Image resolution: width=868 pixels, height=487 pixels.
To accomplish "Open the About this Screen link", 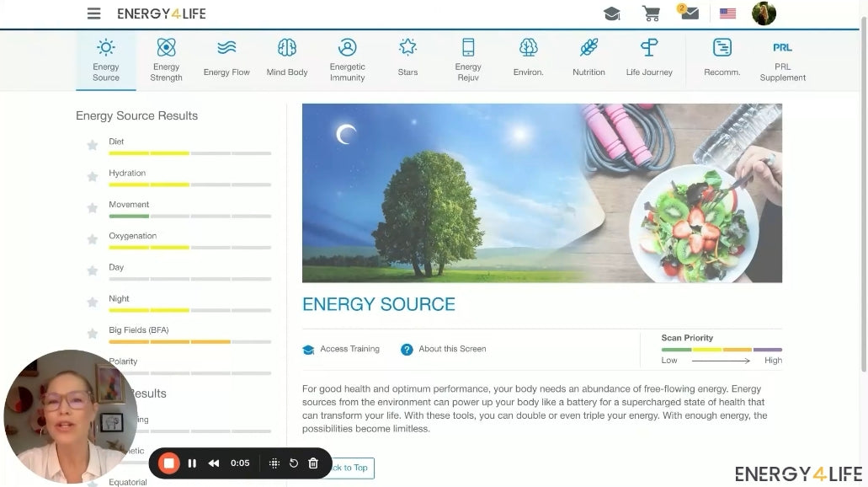I will pyautogui.click(x=451, y=349).
